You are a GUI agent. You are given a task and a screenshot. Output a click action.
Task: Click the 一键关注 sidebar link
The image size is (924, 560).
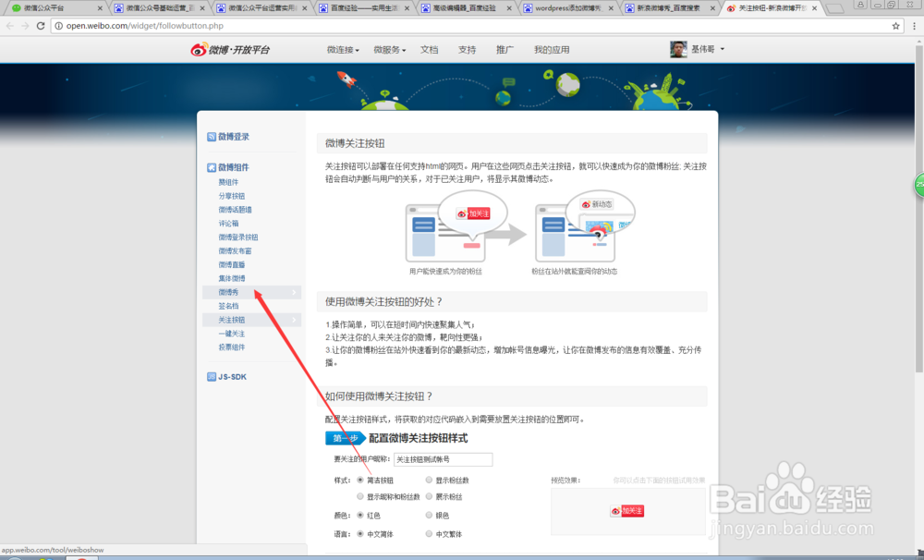click(231, 334)
